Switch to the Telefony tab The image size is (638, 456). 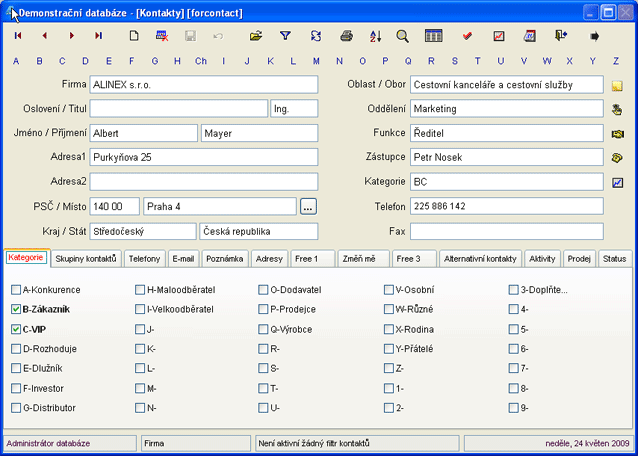tap(144, 259)
